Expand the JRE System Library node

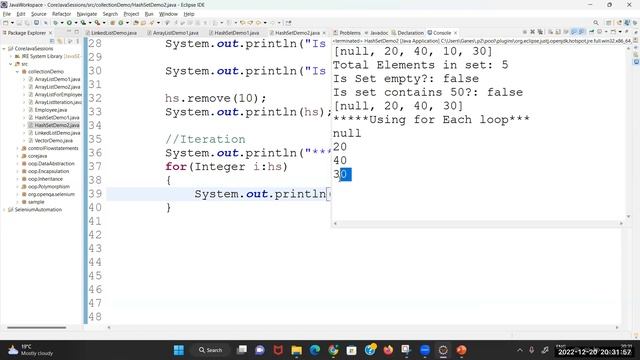(x=11, y=56)
